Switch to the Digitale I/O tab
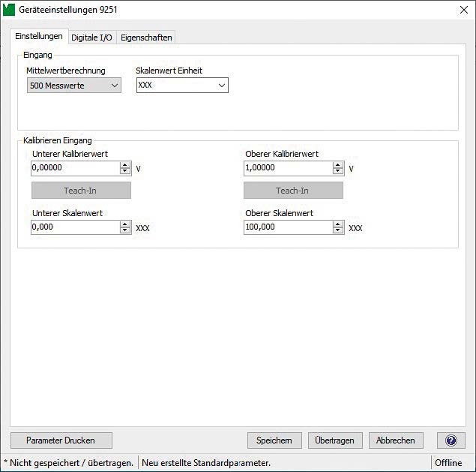The height and width of the screenshot is (472, 476). [91, 38]
